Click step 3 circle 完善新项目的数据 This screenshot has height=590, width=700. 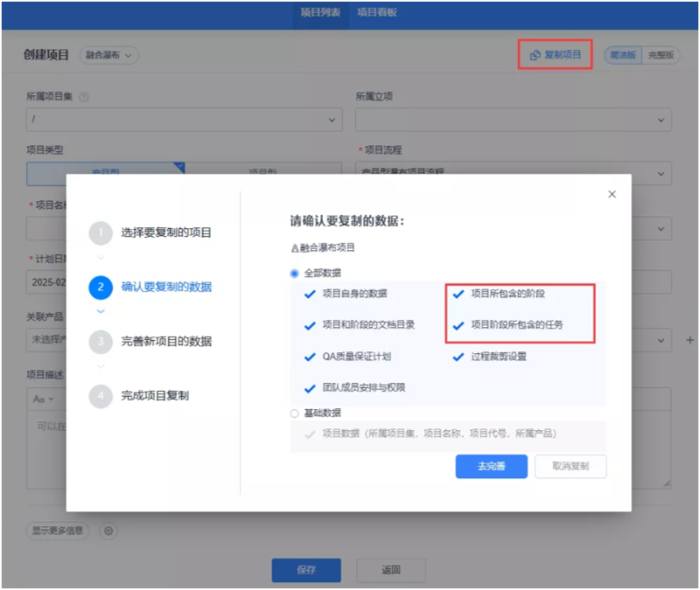tap(101, 342)
